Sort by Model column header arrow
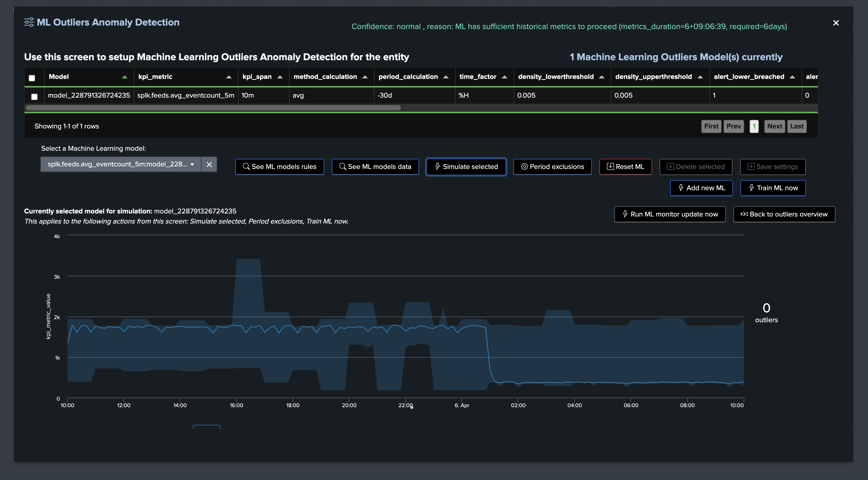The image size is (868, 480). [x=125, y=77]
